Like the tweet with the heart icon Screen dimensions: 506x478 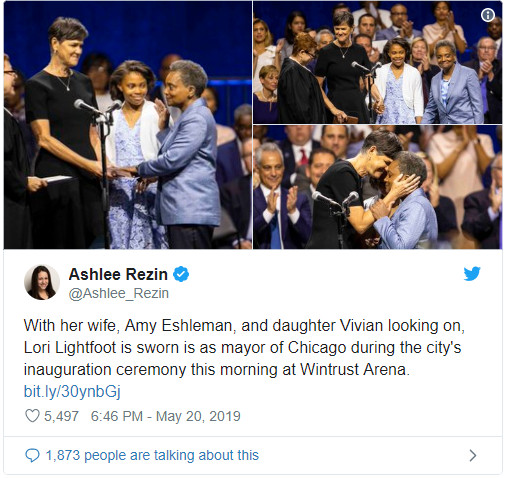[x=32, y=416]
